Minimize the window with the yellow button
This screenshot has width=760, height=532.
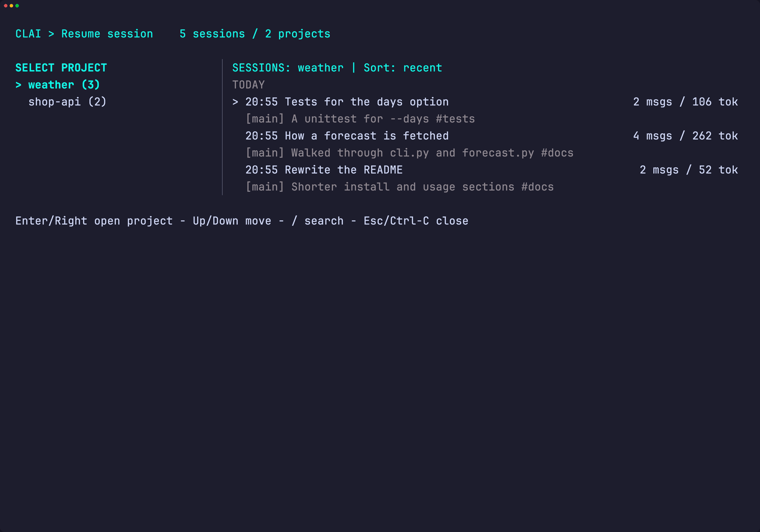(x=11, y=6)
